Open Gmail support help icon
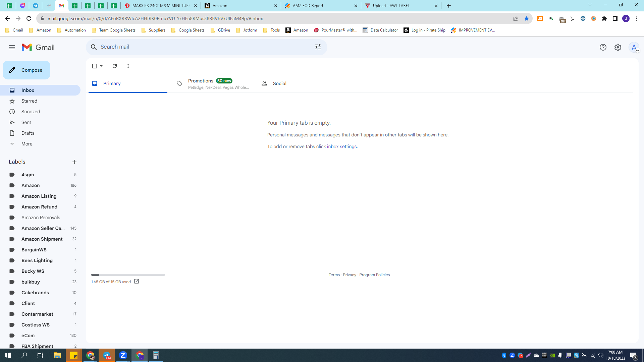This screenshot has height=362, width=644. coord(603,47)
